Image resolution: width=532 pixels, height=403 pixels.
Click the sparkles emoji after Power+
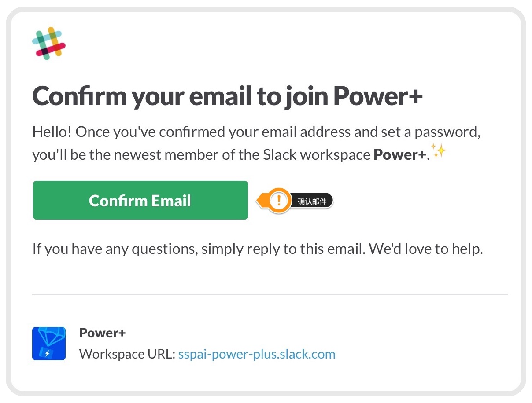pyautogui.click(x=439, y=151)
